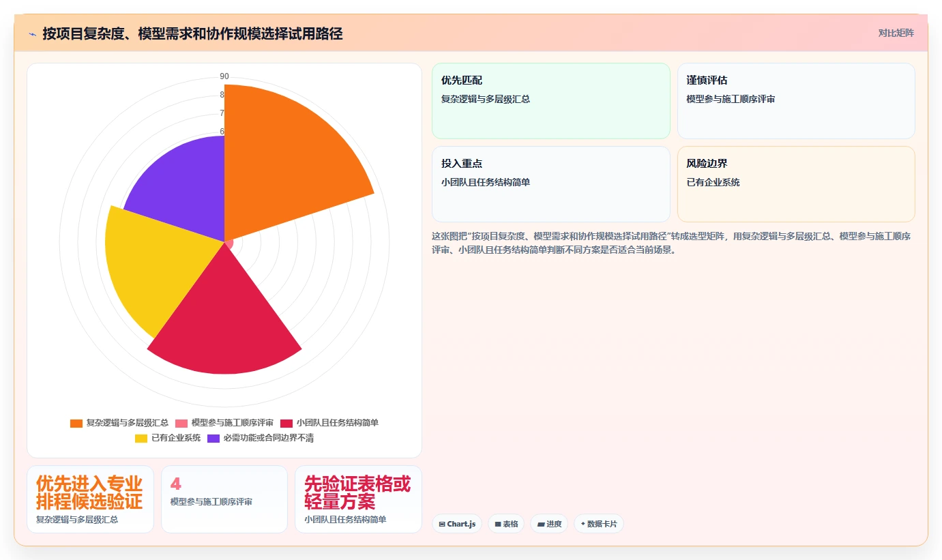Click the Chart.js tag

457,524
